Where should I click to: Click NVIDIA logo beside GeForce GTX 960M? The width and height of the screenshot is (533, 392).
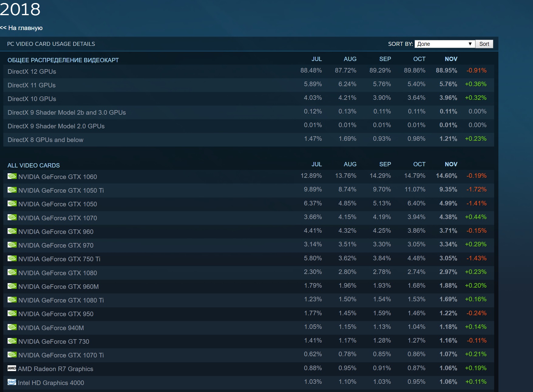pos(12,286)
